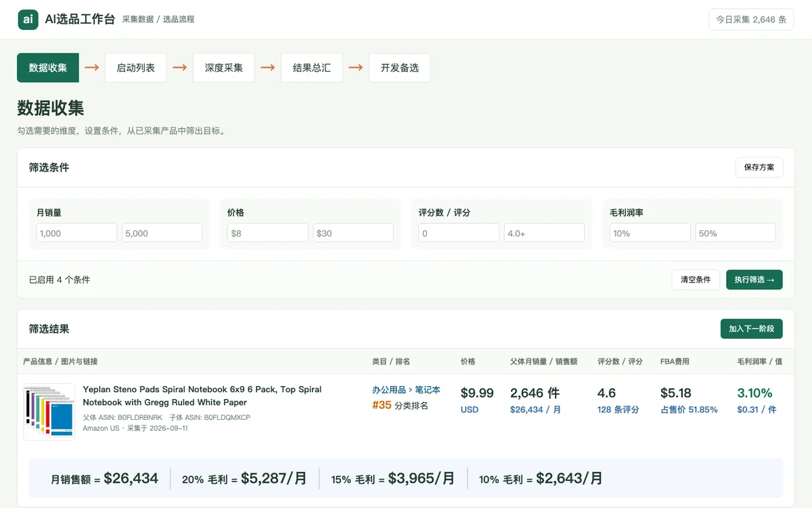
Task: Click the $9.99 price value
Action: (477, 393)
